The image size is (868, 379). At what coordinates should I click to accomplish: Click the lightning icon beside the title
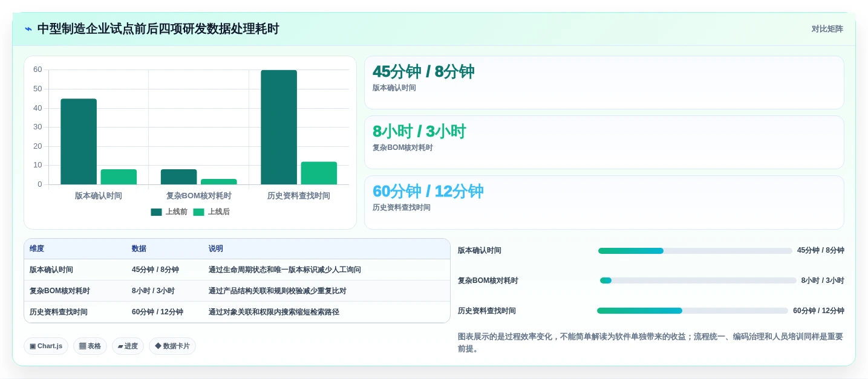[28, 29]
